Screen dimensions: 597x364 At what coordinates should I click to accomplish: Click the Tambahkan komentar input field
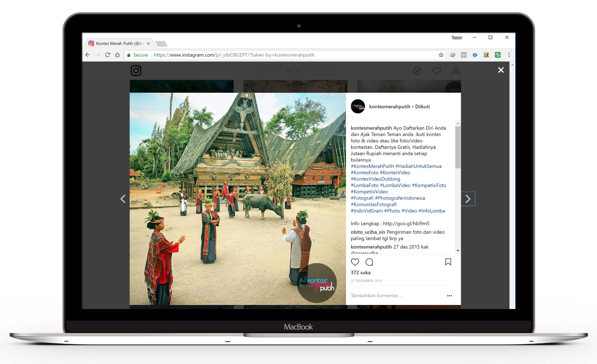point(396,295)
